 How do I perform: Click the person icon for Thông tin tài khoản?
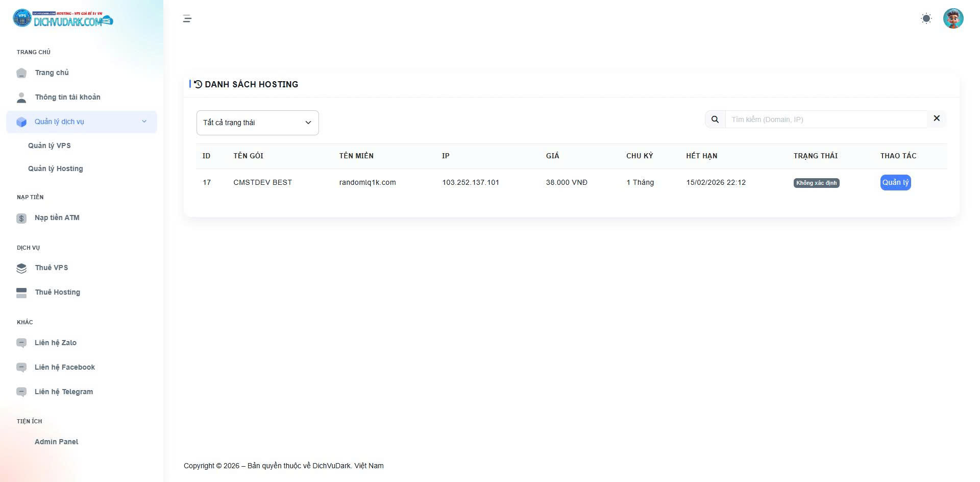[x=21, y=98]
